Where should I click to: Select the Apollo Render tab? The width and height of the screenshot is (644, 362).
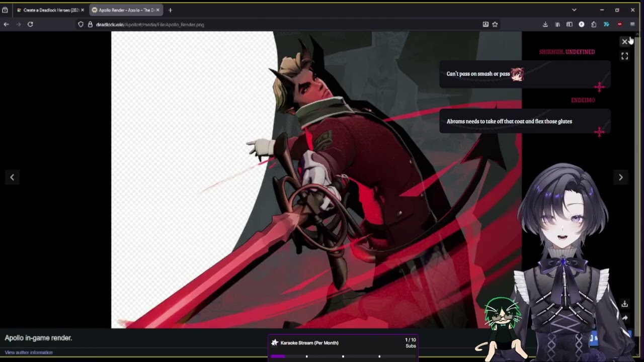(x=126, y=10)
